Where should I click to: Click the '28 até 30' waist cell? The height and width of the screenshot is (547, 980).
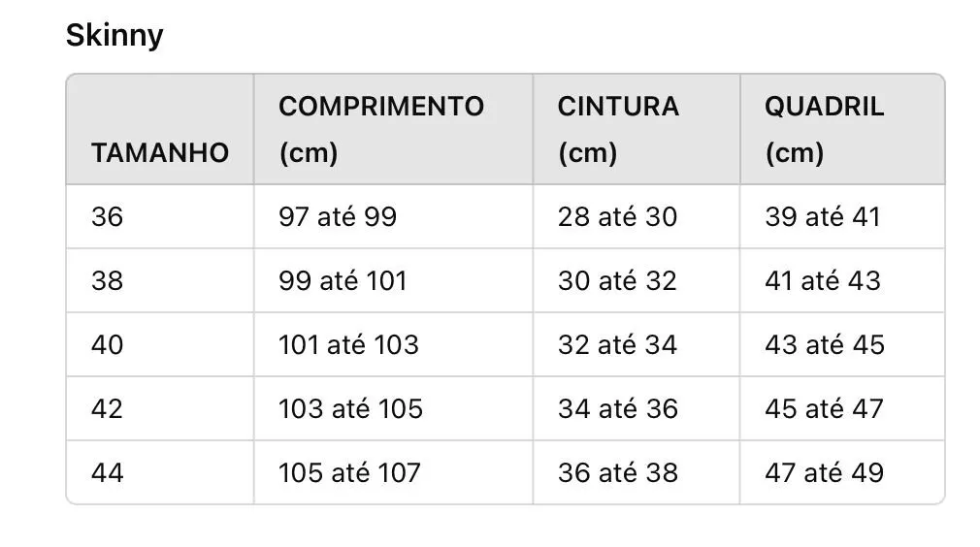pos(637,216)
